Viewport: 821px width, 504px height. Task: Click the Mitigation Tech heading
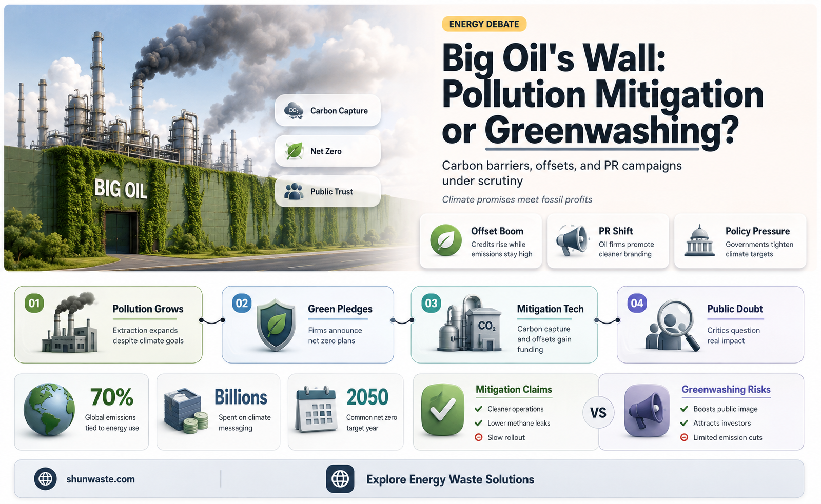[550, 309]
